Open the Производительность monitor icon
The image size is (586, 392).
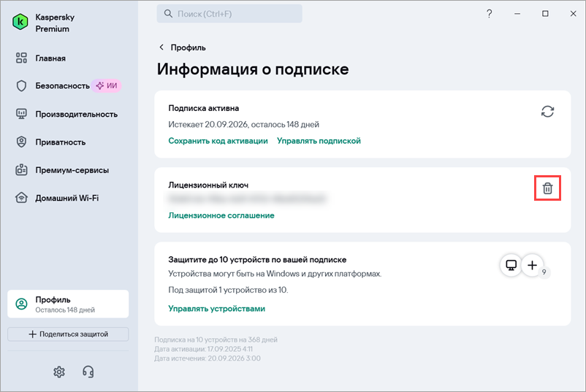[21, 114]
